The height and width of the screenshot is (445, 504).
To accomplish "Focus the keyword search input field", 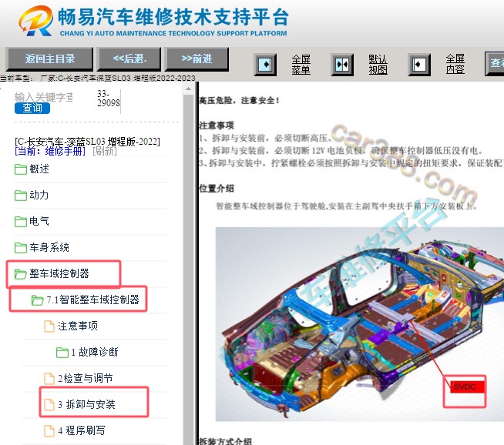I will coord(44,97).
